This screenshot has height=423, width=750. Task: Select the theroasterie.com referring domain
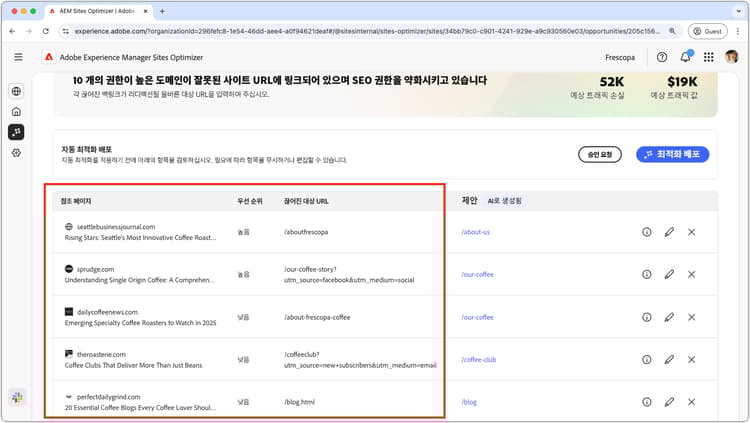[101, 355]
